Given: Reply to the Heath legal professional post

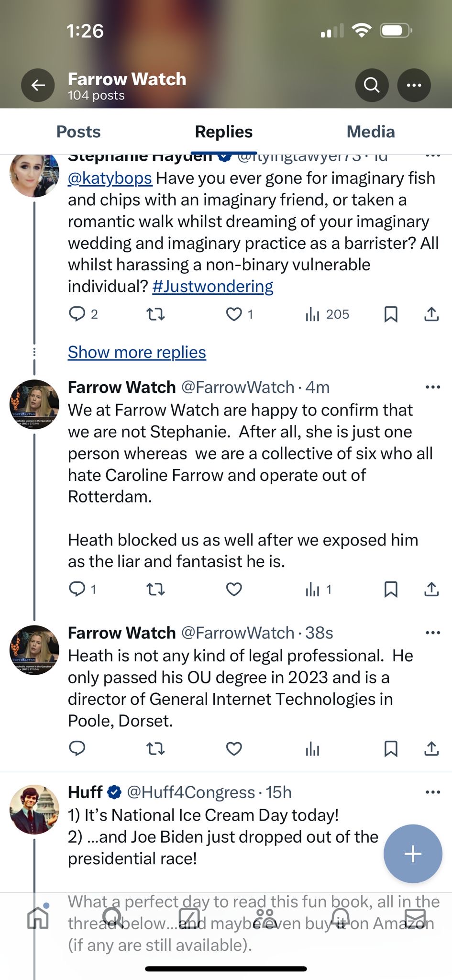Looking at the screenshot, I should tap(77, 748).
